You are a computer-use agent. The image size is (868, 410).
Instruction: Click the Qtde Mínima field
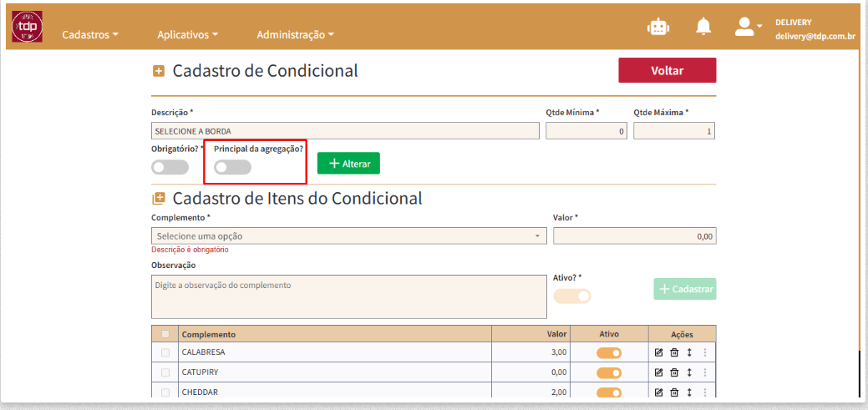[x=586, y=131]
